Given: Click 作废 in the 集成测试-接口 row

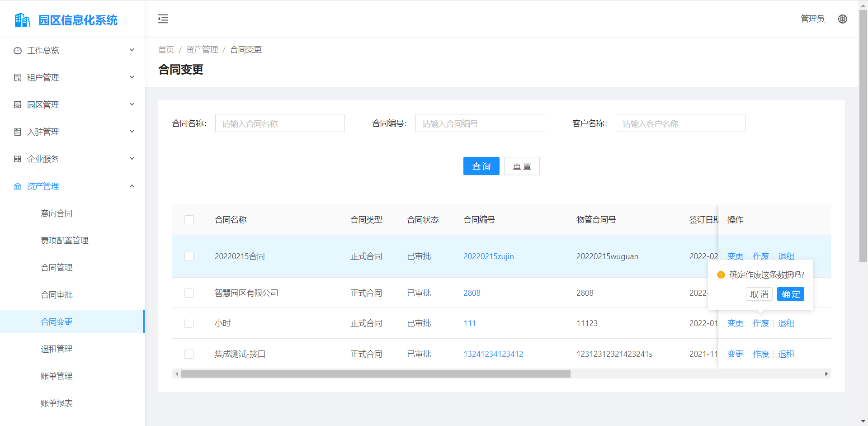Looking at the screenshot, I should pyautogui.click(x=761, y=354).
